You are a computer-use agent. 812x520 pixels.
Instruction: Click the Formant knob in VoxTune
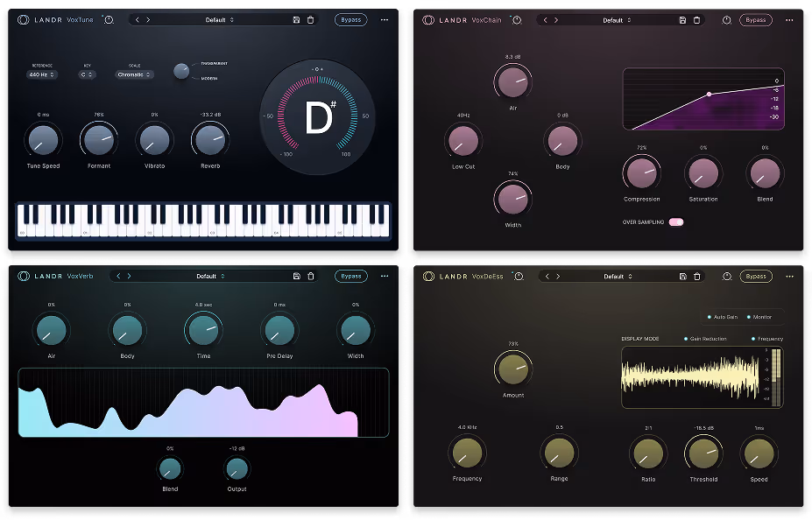[x=99, y=140]
